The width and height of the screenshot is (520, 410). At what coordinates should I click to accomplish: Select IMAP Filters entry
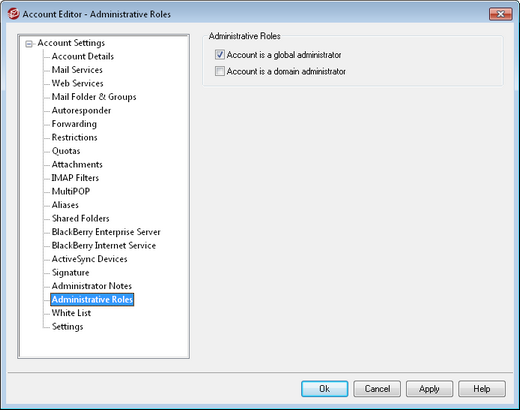click(75, 178)
